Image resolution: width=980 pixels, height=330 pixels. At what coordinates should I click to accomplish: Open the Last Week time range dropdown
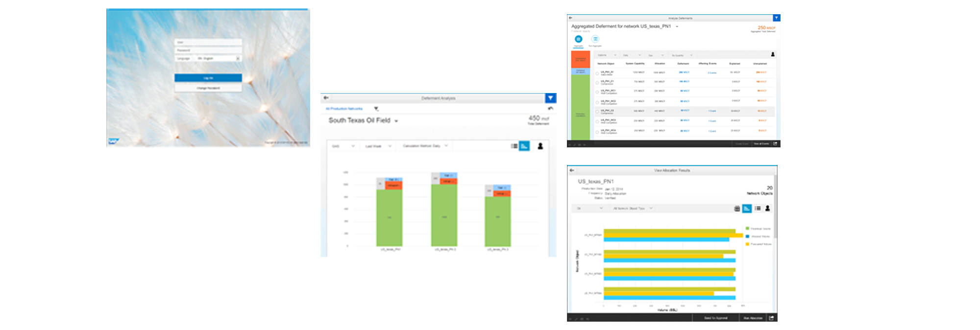click(378, 146)
